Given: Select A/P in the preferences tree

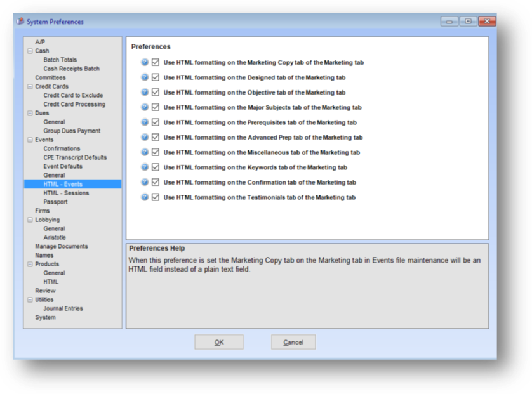Looking at the screenshot, I should click(40, 42).
